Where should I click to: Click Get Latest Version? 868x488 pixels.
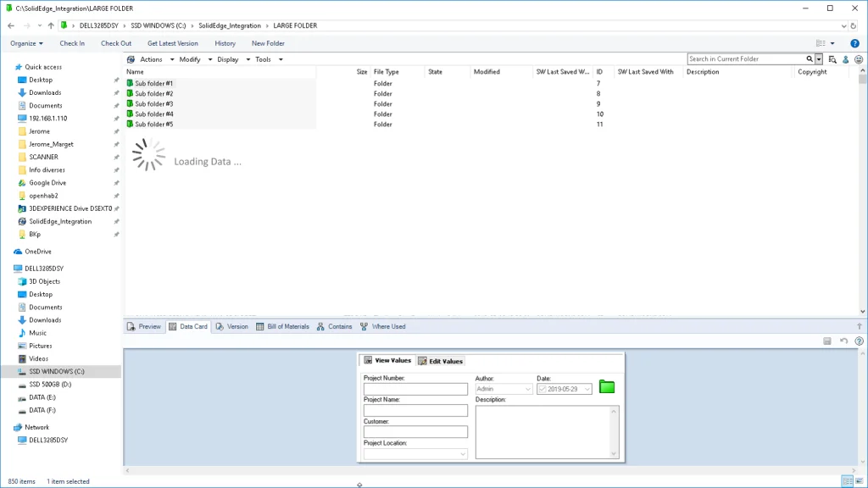coord(172,43)
